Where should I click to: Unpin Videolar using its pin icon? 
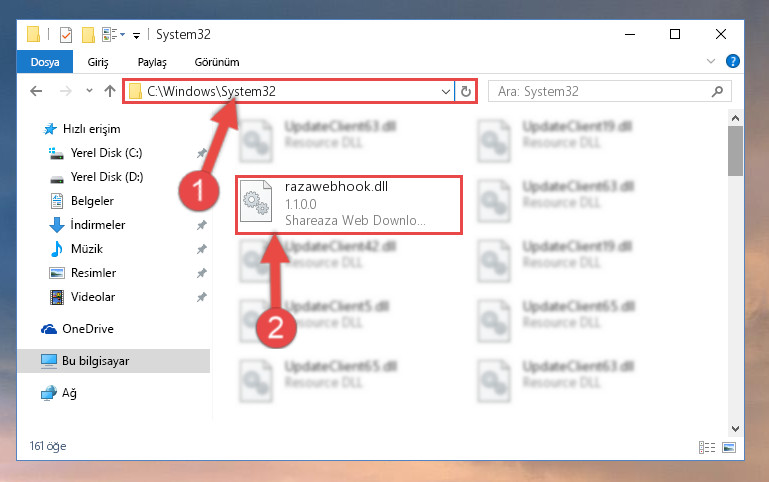point(202,297)
